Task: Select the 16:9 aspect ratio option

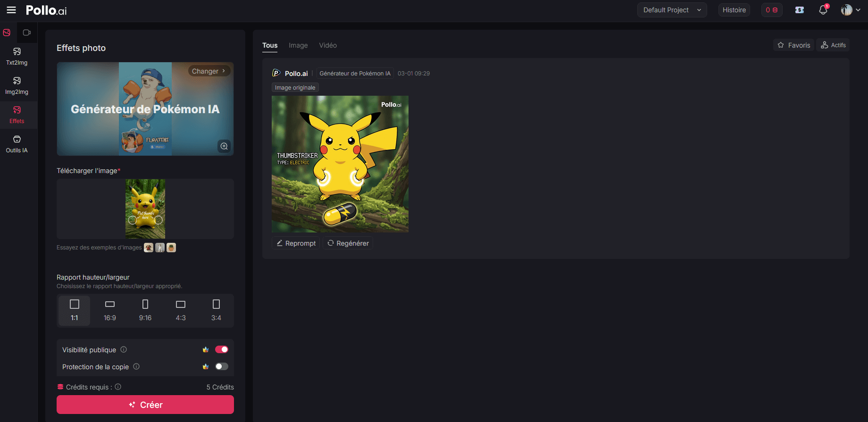Action: [x=110, y=310]
